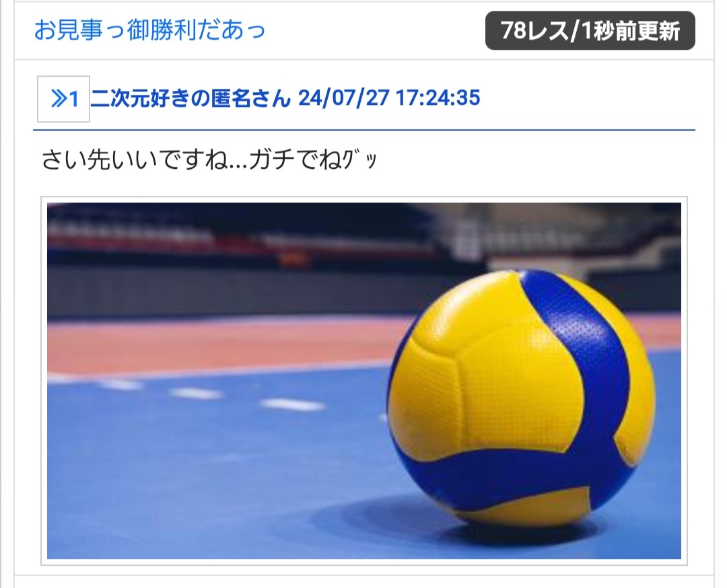This screenshot has height=588, width=727.
Task: Click the post date 24/07/27
Action: tap(343, 98)
